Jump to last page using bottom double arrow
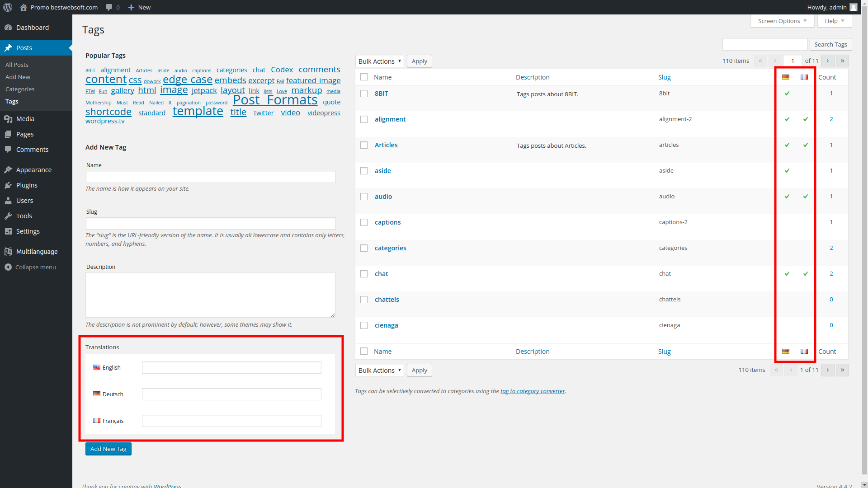The image size is (868, 488). tap(842, 370)
